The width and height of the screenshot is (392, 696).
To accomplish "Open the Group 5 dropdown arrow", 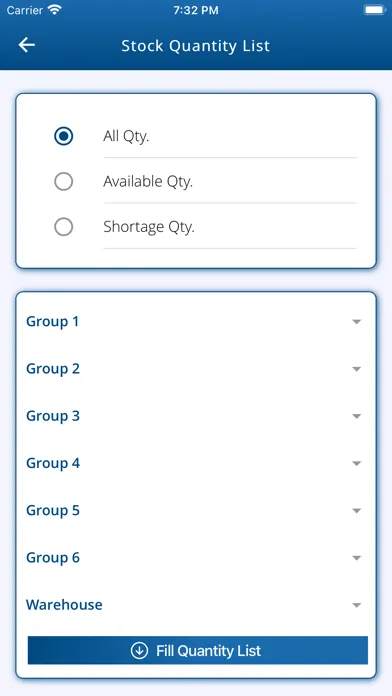I will 356,511.
